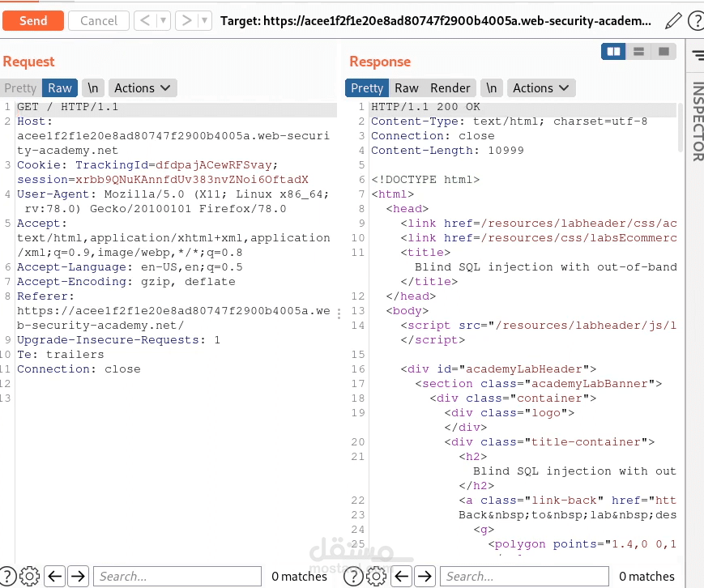Click the Cancel button

pos(99,20)
